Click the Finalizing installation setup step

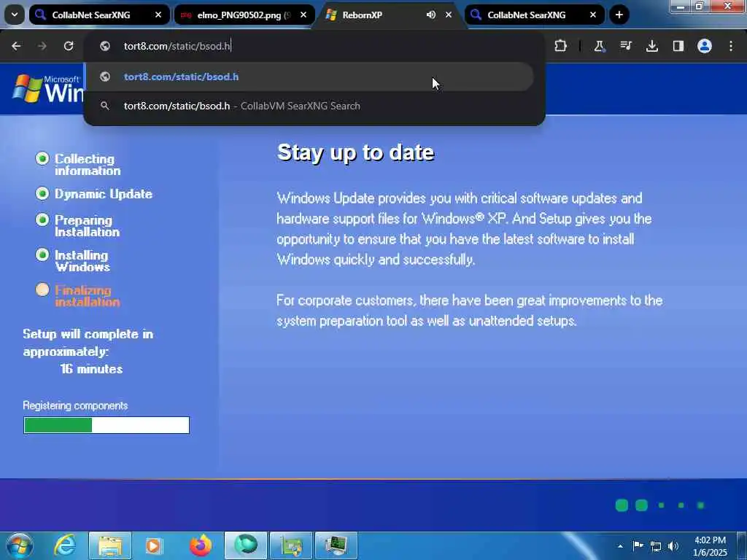(x=77, y=296)
